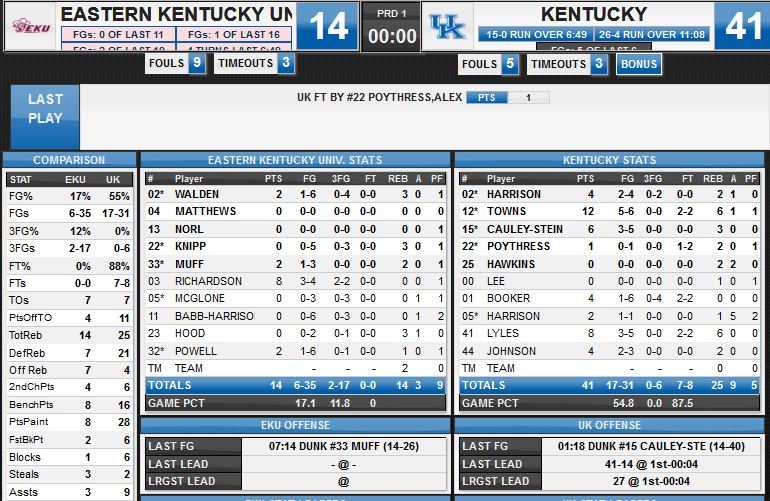Screen dimensions: 770x501
Task: Click the 15-0 RUN OVER 6:49 banner
Action: [536, 34]
